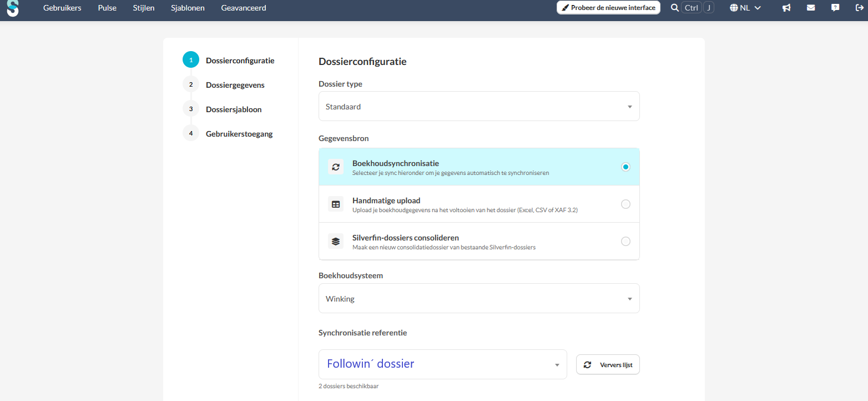
Task: Open the Pulse menu
Action: tap(107, 8)
